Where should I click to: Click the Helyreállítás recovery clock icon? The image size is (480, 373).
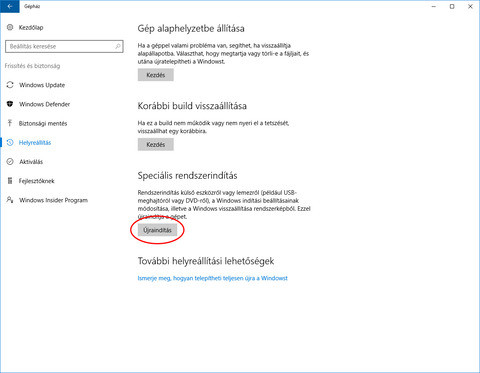click(10, 143)
